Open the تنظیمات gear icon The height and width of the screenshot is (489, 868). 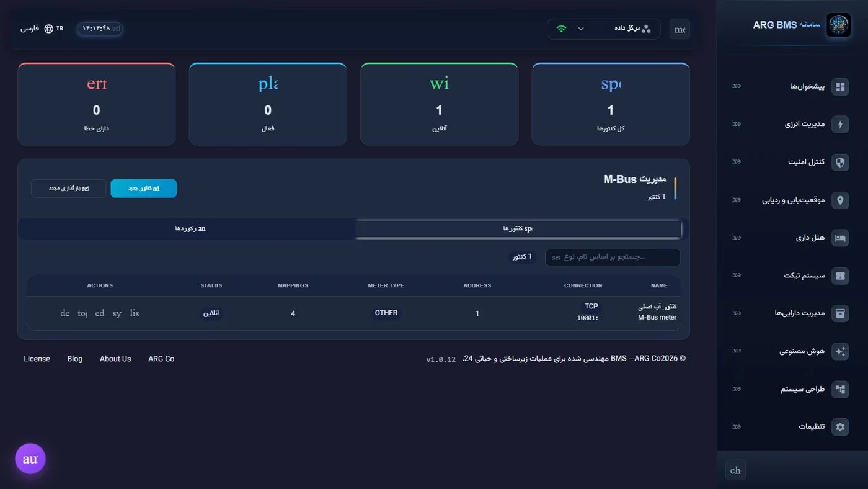pyautogui.click(x=840, y=428)
